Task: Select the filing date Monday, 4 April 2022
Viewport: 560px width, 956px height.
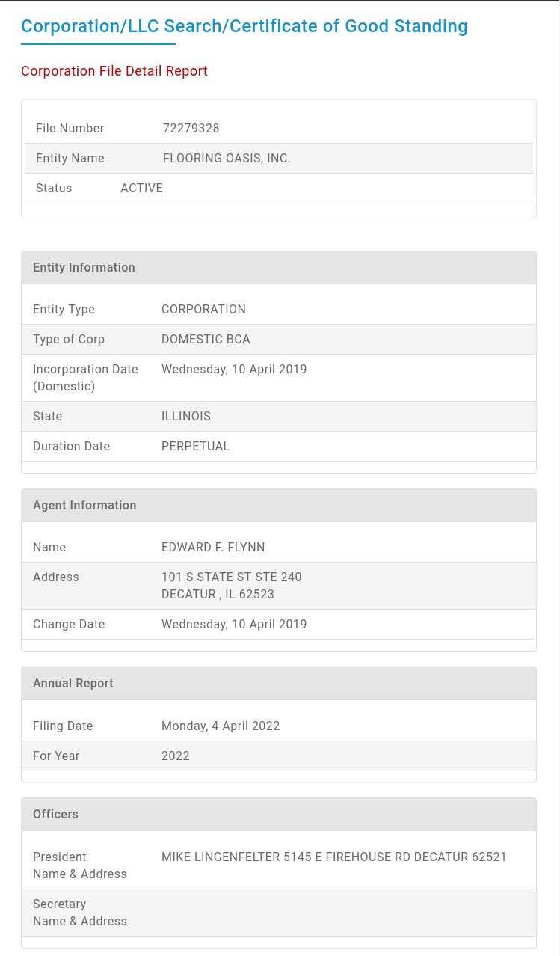Action: point(221,726)
